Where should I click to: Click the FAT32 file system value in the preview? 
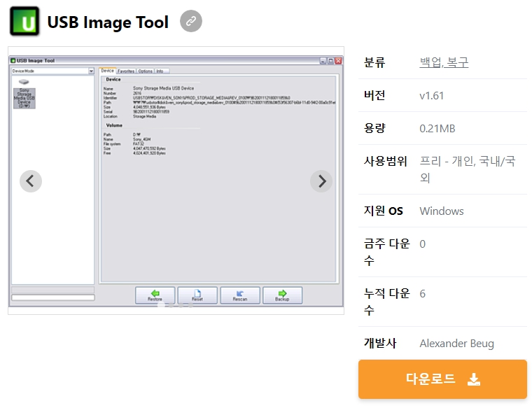click(x=139, y=143)
